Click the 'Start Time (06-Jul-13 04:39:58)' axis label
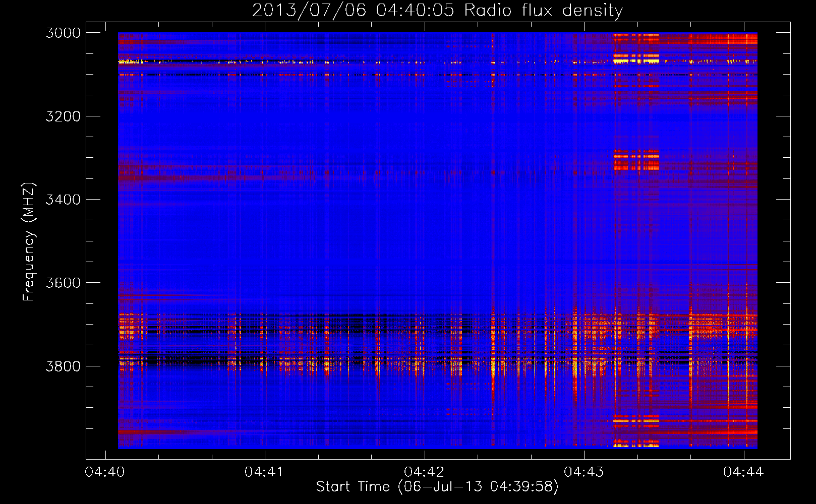This screenshot has height=504, width=816. [x=437, y=486]
